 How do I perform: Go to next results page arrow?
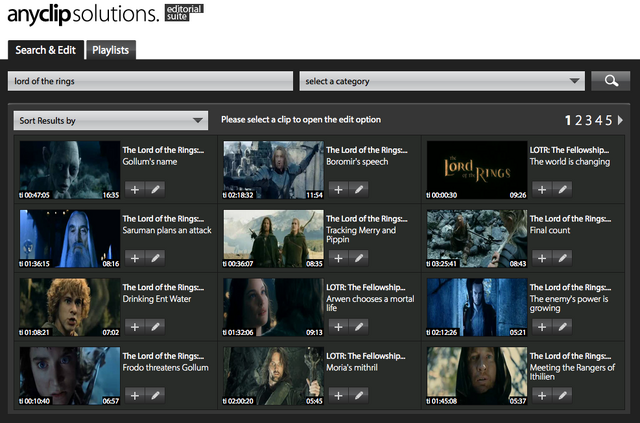point(620,120)
